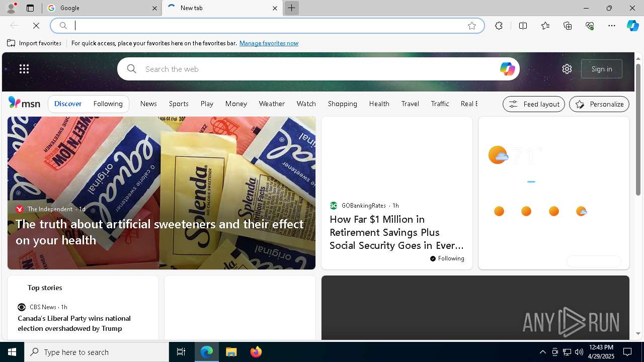Click the Sign in button
Viewport: 644px width, 362px height.
(x=602, y=69)
